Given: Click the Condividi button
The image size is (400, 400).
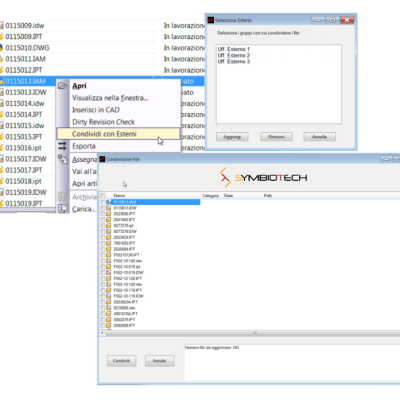Looking at the screenshot, I should click(121, 361).
